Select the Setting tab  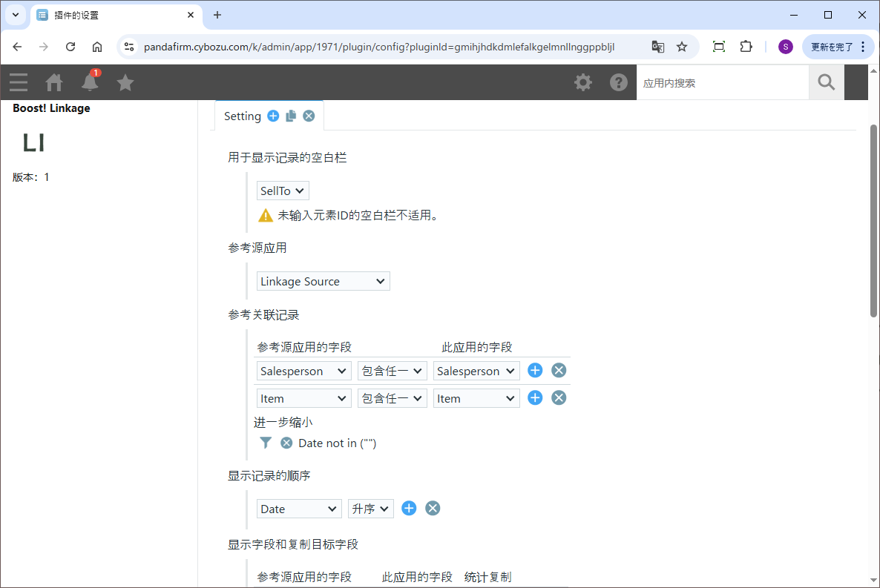click(x=243, y=116)
